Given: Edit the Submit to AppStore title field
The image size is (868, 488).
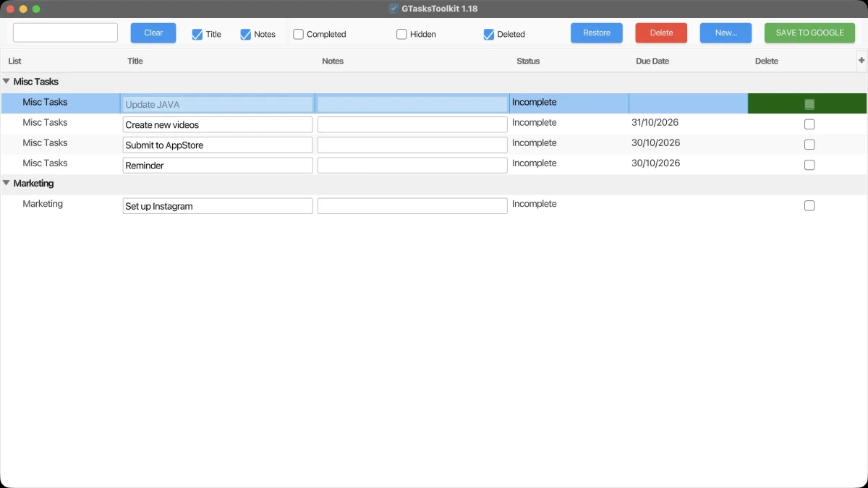Looking at the screenshot, I should pyautogui.click(x=218, y=145).
